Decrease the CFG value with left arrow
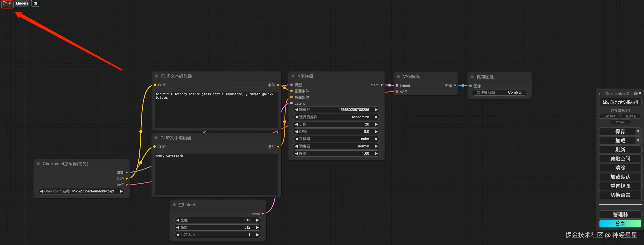Screen dimensions: 644x245 coord(296,132)
